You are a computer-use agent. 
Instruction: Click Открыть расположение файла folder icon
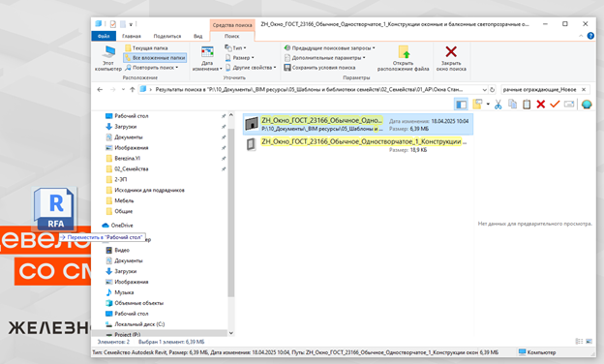click(x=404, y=52)
